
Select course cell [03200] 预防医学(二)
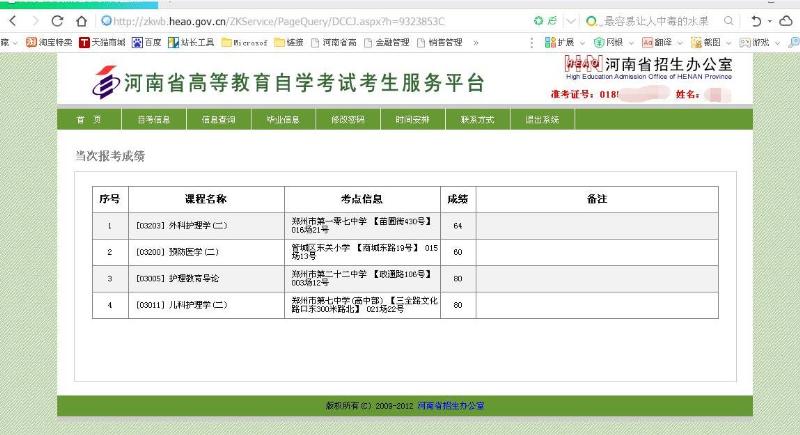point(206,252)
